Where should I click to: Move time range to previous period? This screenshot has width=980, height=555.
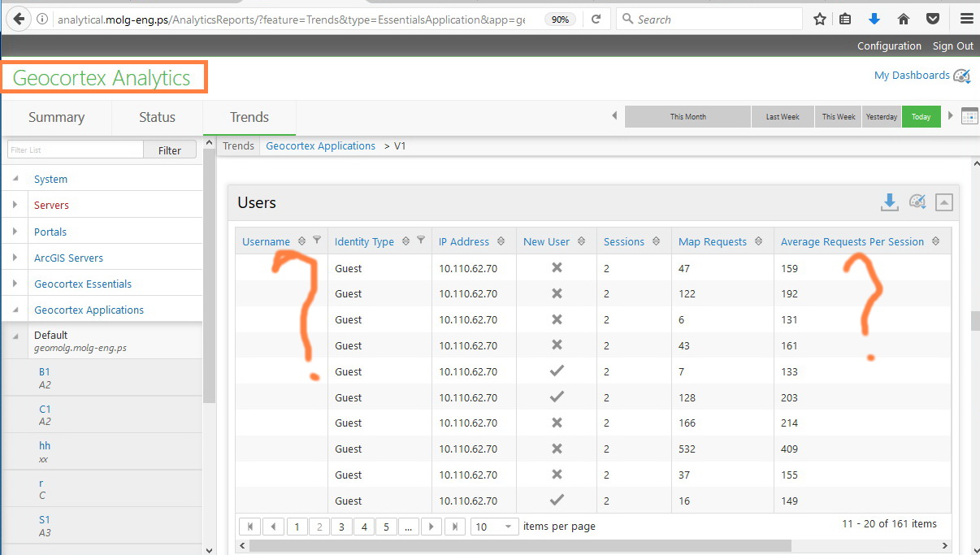click(x=614, y=116)
